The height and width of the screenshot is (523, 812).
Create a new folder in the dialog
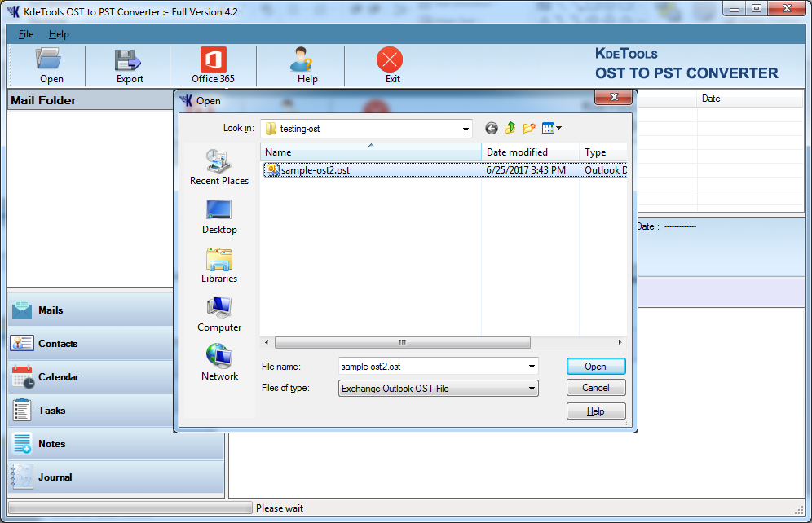click(x=529, y=128)
